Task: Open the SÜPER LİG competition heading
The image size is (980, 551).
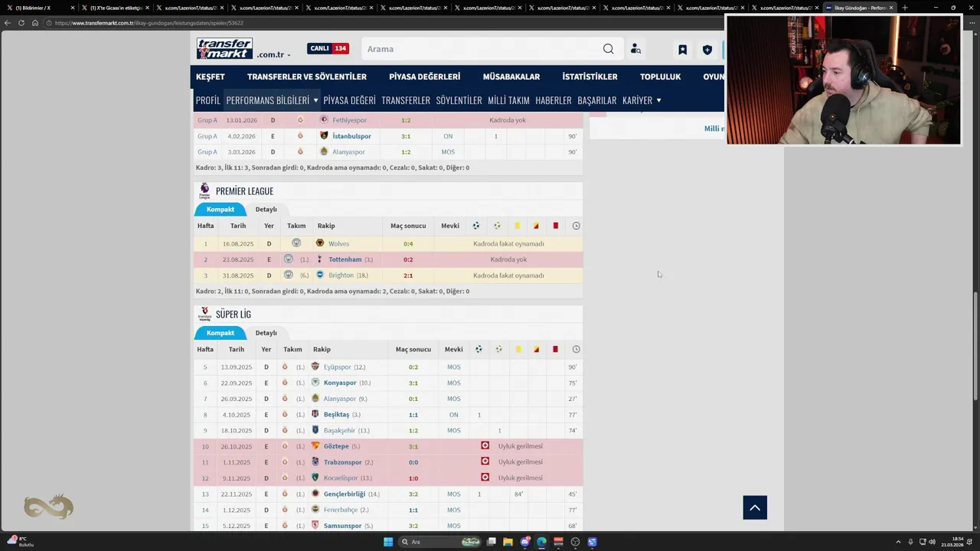Action: click(234, 315)
